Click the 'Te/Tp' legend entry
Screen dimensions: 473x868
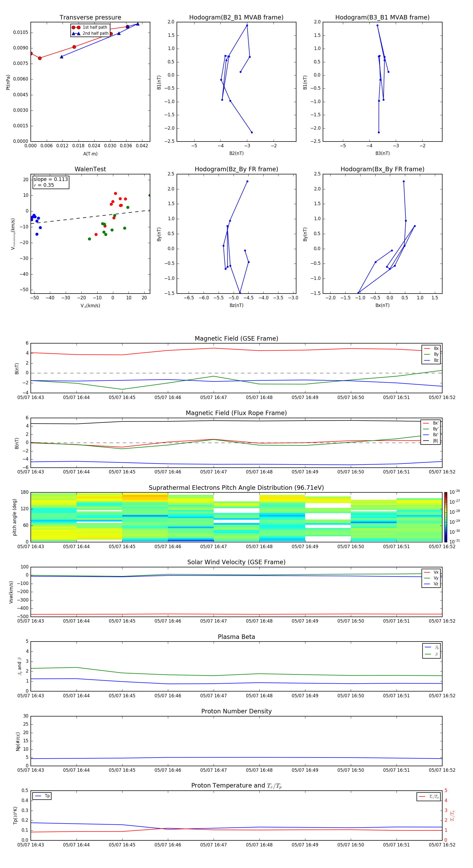(429, 796)
